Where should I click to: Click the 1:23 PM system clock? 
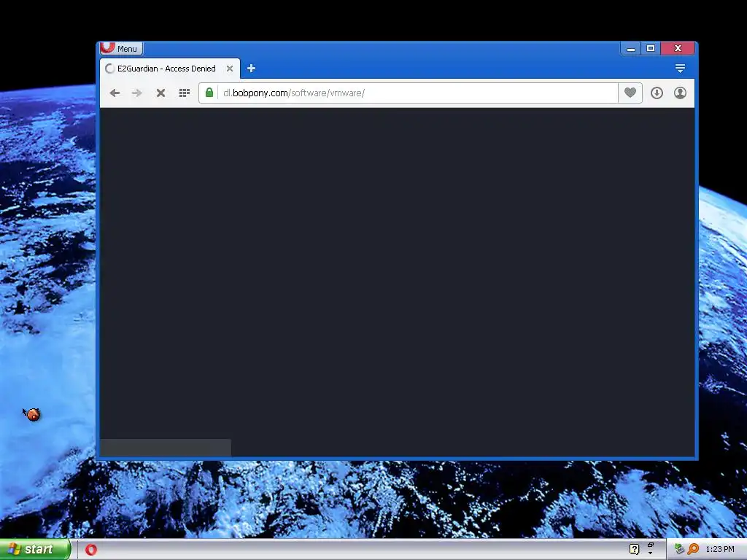coord(720,550)
